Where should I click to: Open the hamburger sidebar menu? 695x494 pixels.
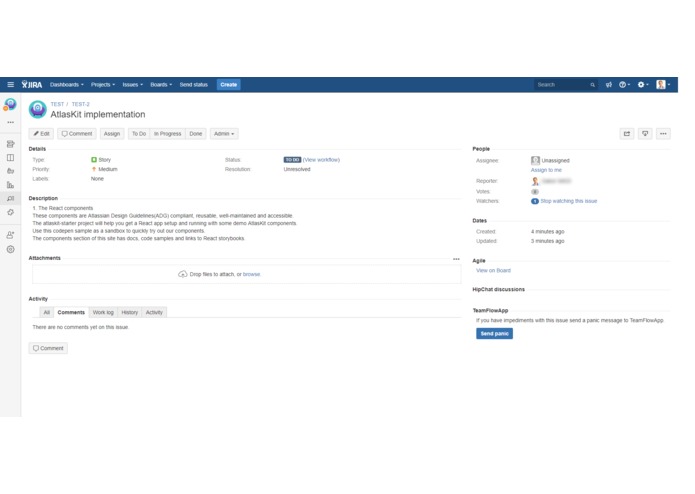click(x=11, y=85)
